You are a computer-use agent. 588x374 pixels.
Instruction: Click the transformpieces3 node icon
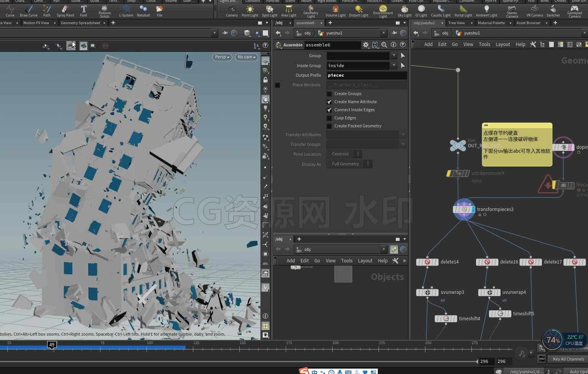pyautogui.click(x=464, y=209)
